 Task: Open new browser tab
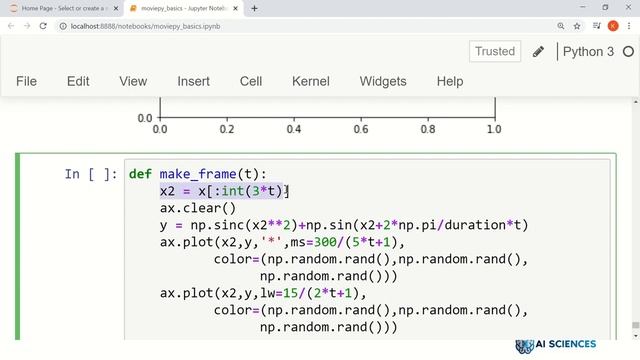[x=254, y=8]
